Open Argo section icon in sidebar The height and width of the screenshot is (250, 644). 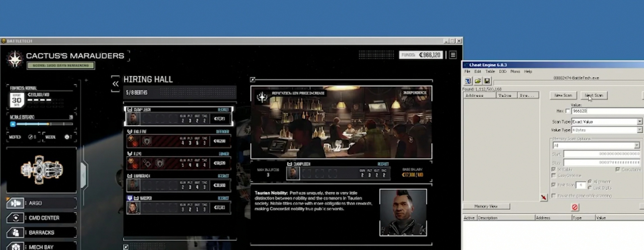click(x=15, y=203)
